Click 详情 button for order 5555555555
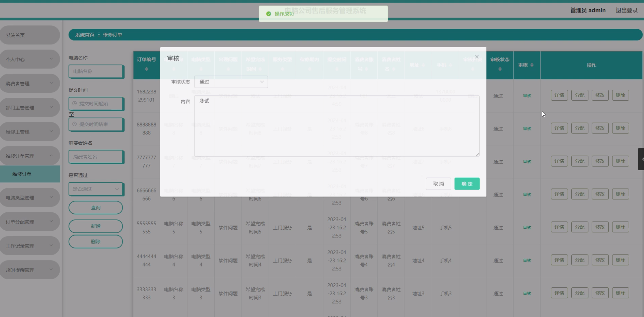Viewport: 644px width, 317px height. 559,227
